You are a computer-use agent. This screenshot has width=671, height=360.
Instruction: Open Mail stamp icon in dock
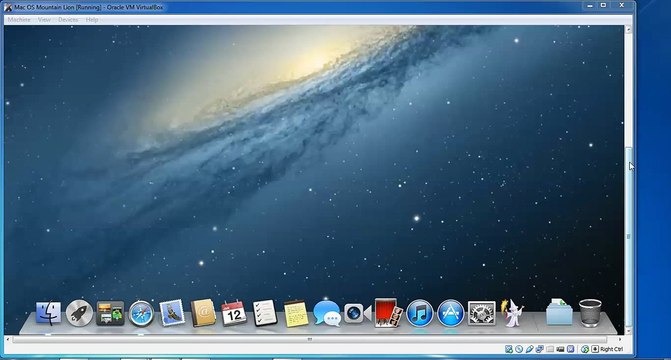pos(172,313)
